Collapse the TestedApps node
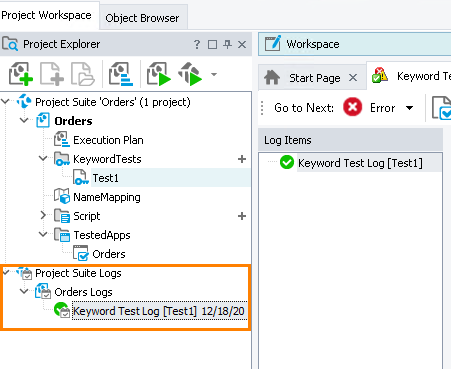Image resolution: width=451 pixels, height=369 pixels. tap(43, 234)
